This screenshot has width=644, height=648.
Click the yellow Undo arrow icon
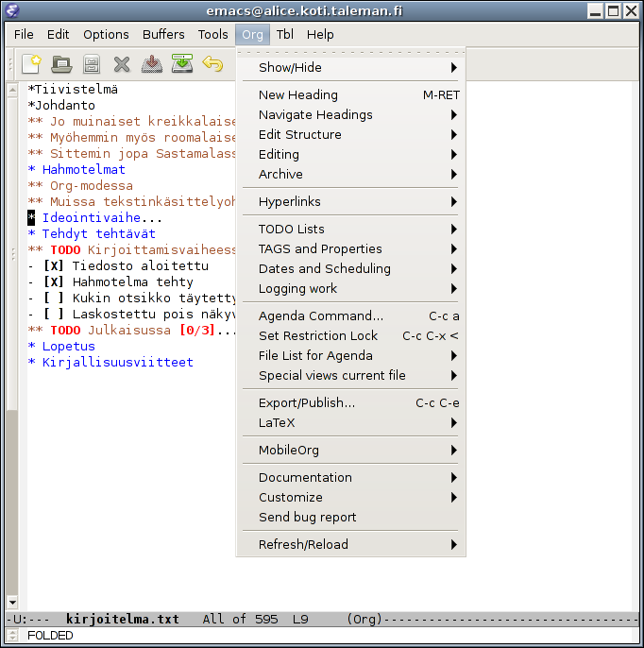point(212,64)
